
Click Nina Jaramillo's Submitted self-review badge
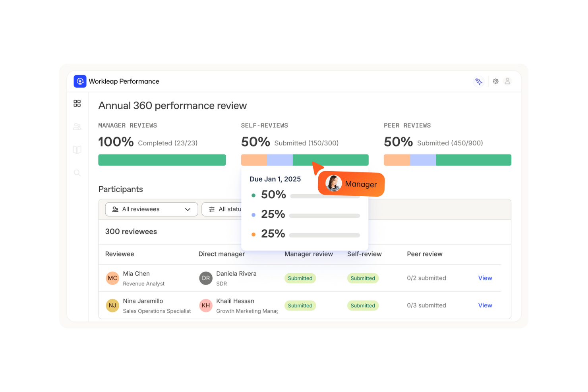tap(363, 305)
